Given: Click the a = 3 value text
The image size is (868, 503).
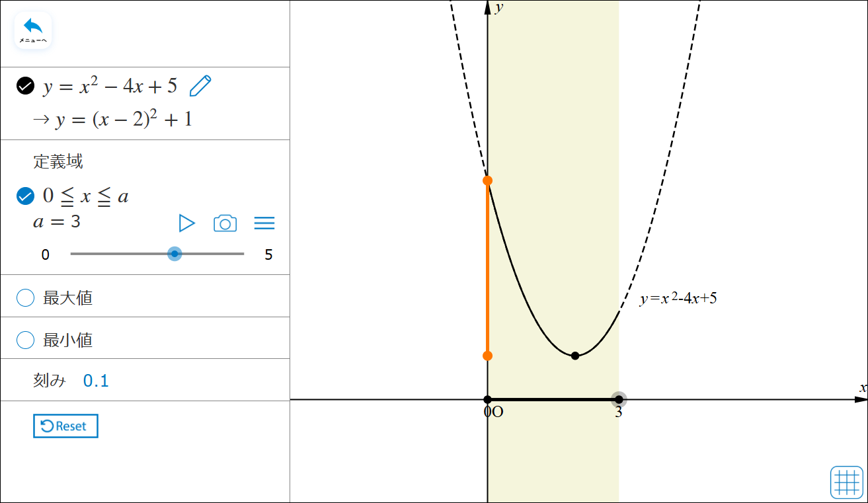Looking at the screenshot, I should point(57,222).
